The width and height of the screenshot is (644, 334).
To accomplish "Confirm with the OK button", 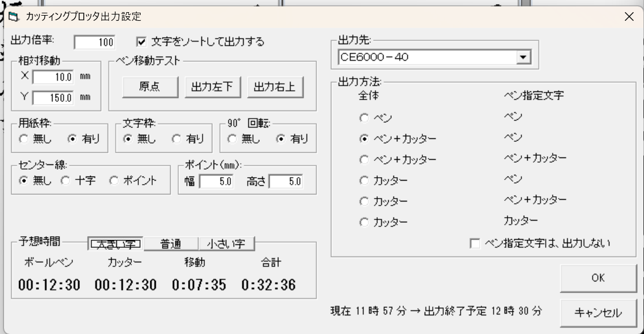I will (x=598, y=278).
